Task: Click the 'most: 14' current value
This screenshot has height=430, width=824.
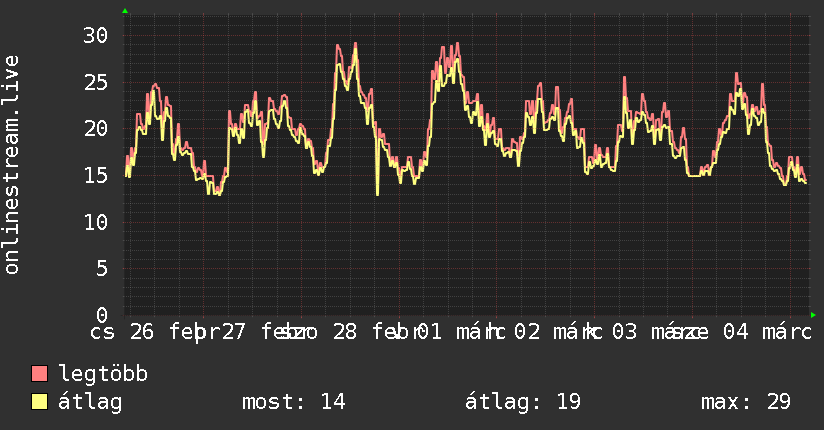Action: click(x=293, y=402)
